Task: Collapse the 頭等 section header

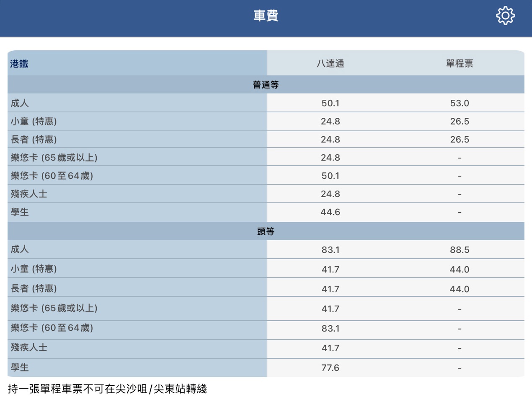Action: (x=266, y=231)
